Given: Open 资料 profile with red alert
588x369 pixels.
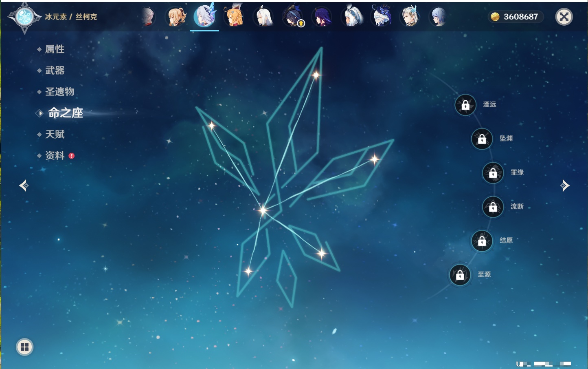Looking at the screenshot, I should pos(55,155).
